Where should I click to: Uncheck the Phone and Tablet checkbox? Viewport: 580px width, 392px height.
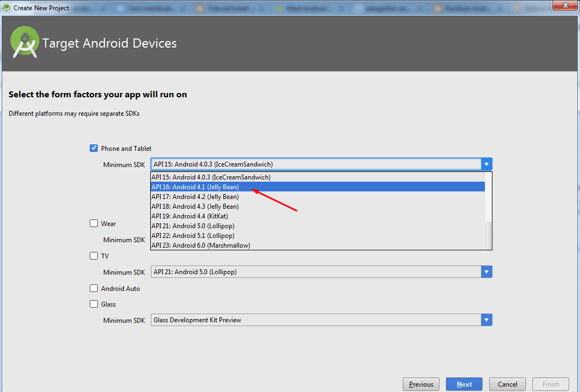tap(94, 148)
